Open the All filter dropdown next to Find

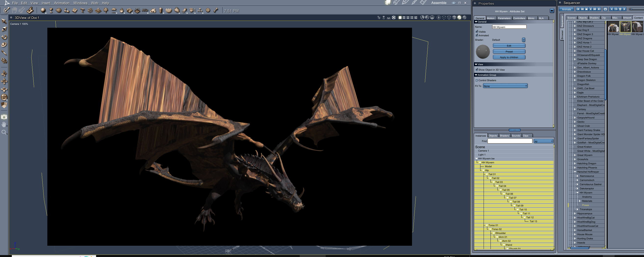click(543, 141)
